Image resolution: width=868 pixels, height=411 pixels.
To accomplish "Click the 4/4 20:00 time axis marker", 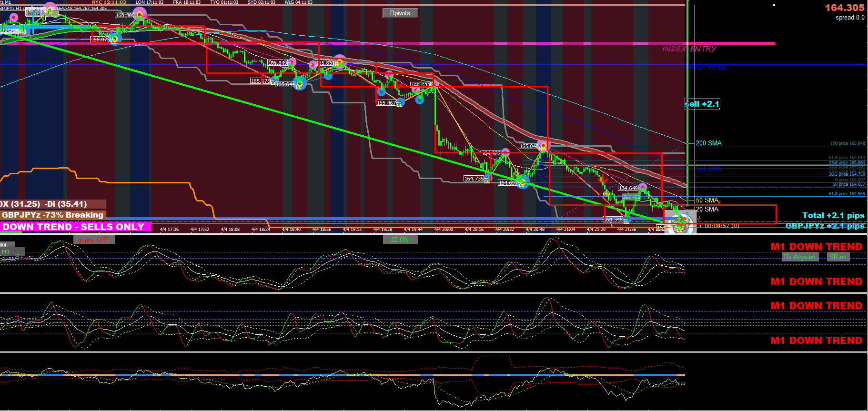I will coord(444,230).
